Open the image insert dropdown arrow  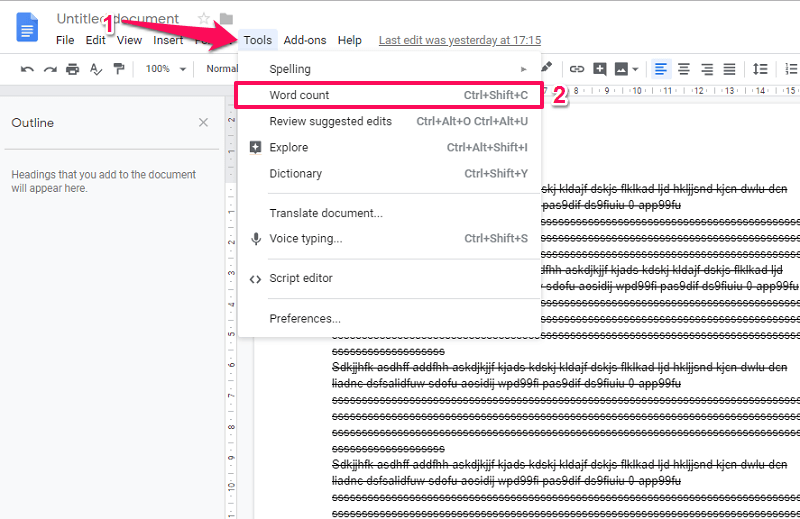pos(635,69)
